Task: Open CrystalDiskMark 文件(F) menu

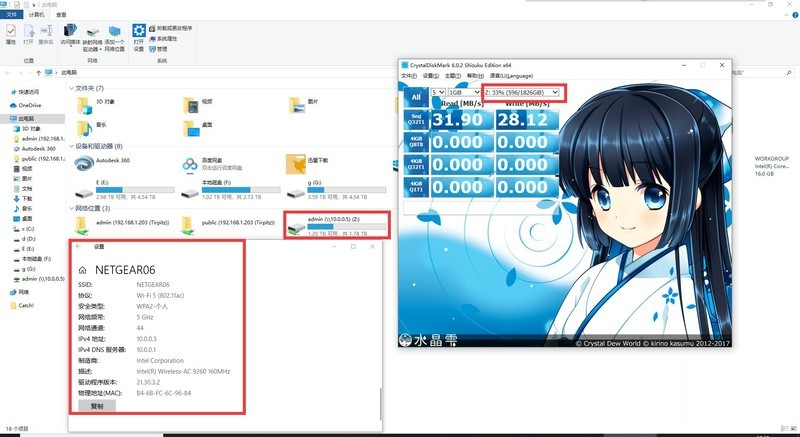Action: point(409,75)
